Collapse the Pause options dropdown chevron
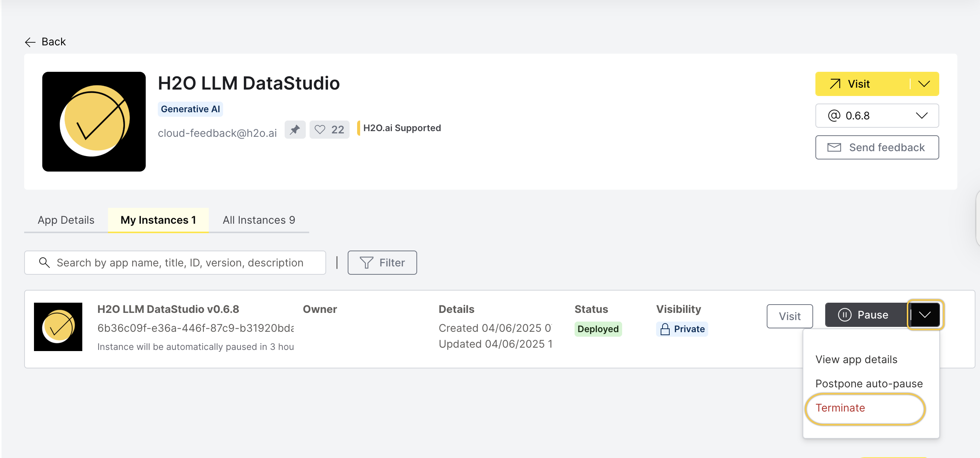Viewport: 980px width, 458px height. tap(925, 315)
